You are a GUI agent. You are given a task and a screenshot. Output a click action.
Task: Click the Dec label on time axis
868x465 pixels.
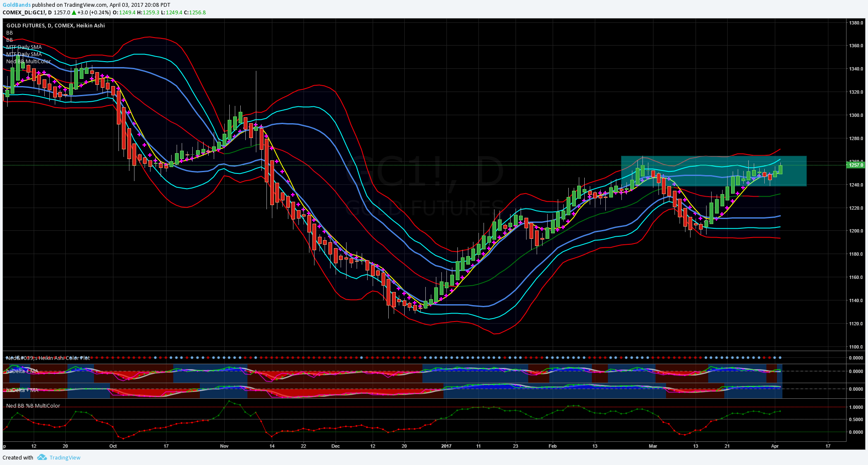[x=336, y=446]
